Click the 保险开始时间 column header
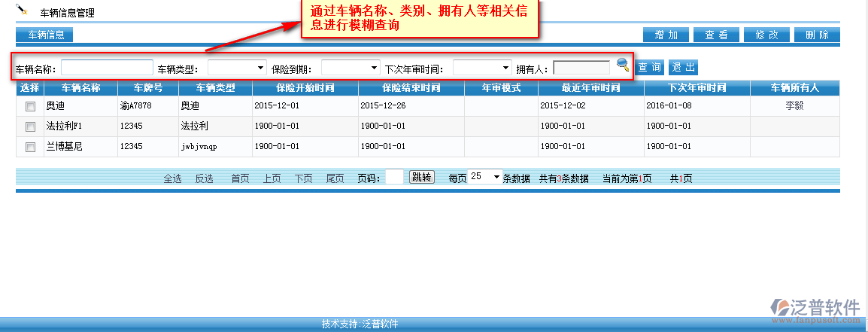This screenshot has width=868, height=332. coord(305,88)
